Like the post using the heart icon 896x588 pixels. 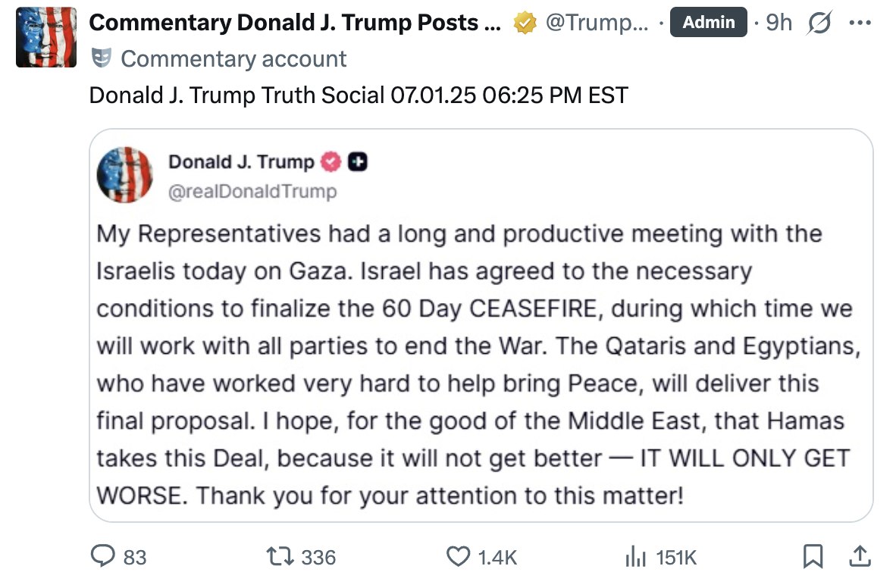459,557
